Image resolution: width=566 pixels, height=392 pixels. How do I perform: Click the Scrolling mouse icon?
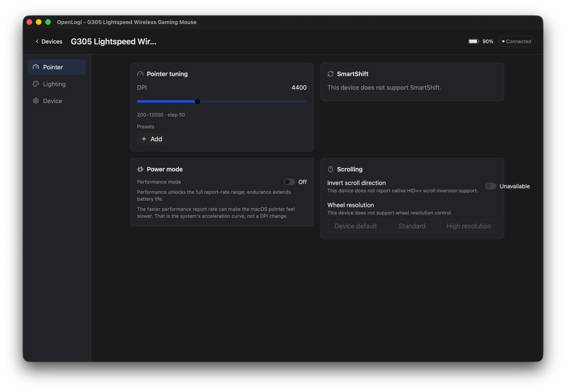click(331, 169)
